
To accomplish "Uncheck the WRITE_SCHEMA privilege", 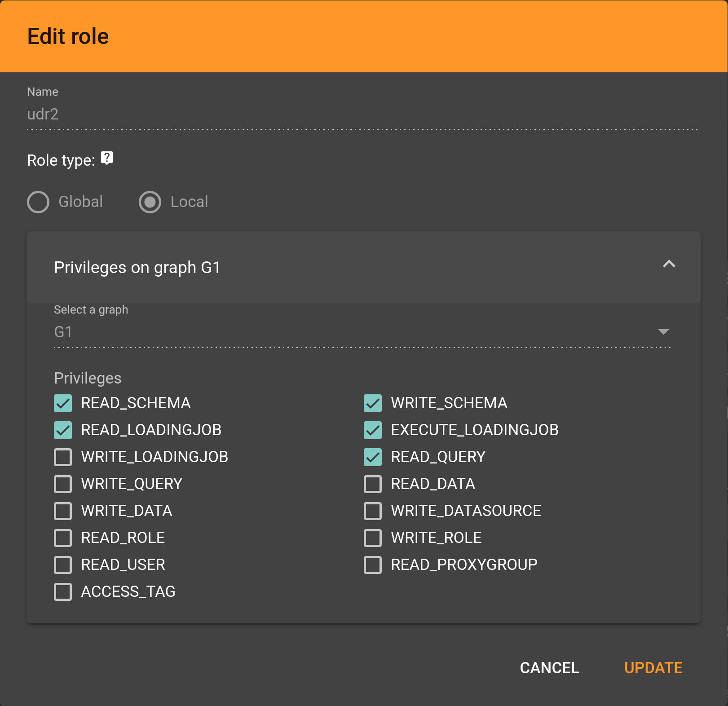I will point(373,403).
